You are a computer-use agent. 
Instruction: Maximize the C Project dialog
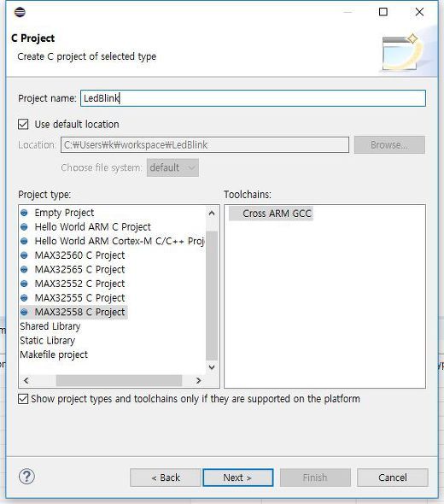click(x=383, y=12)
